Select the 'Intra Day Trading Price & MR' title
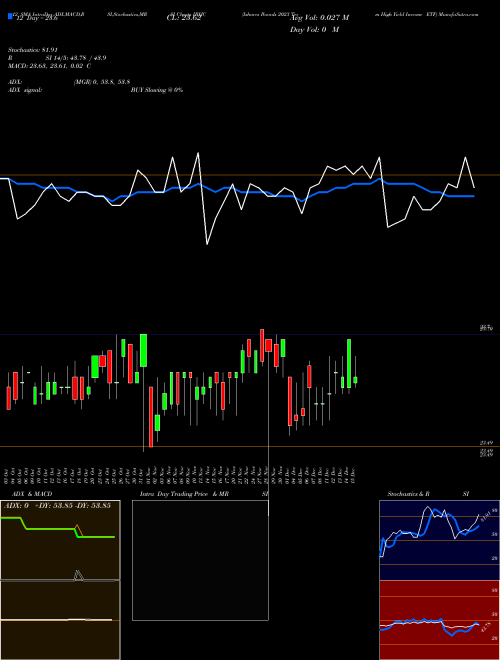 click(x=184, y=494)
